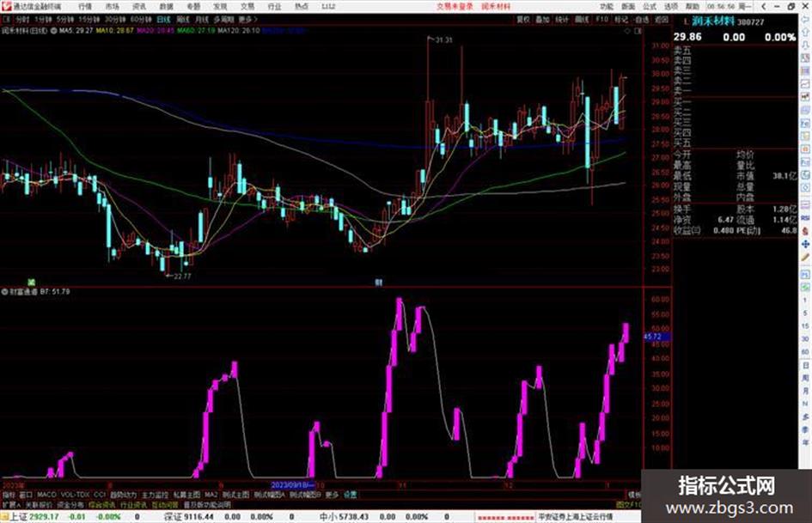Open the 行业资讯 panel tab
This screenshot has width=812, height=523.
(133, 504)
